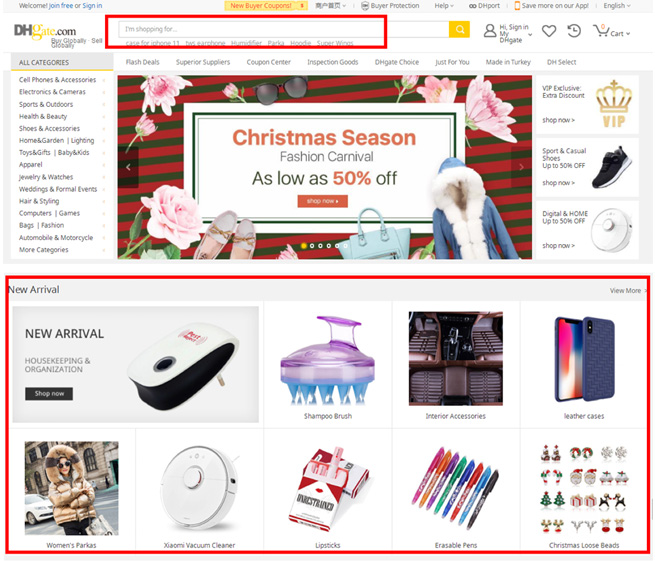Select the third carousel dot indicator
This screenshot has height=561, width=655.
point(320,246)
